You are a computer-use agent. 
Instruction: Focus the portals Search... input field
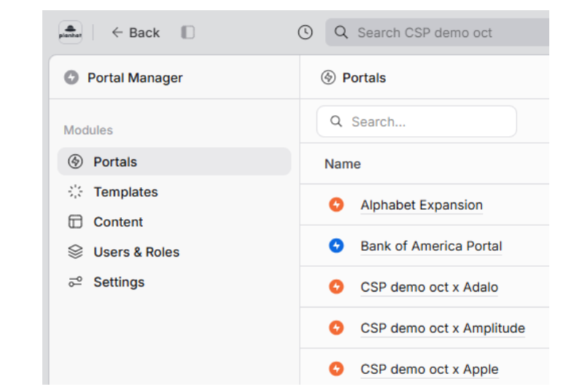[x=417, y=122]
